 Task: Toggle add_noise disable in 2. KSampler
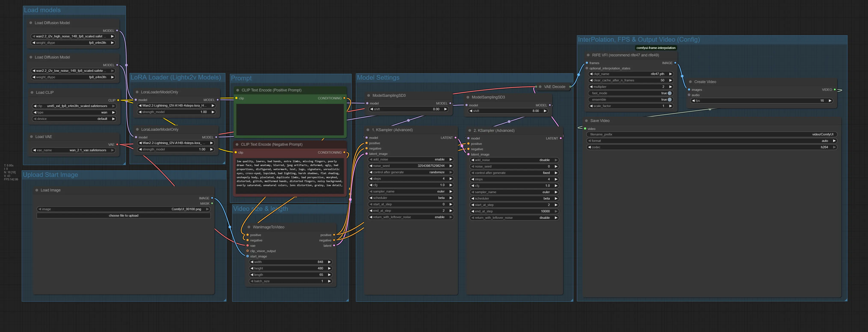pyautogui.click(x=514, y=160)
